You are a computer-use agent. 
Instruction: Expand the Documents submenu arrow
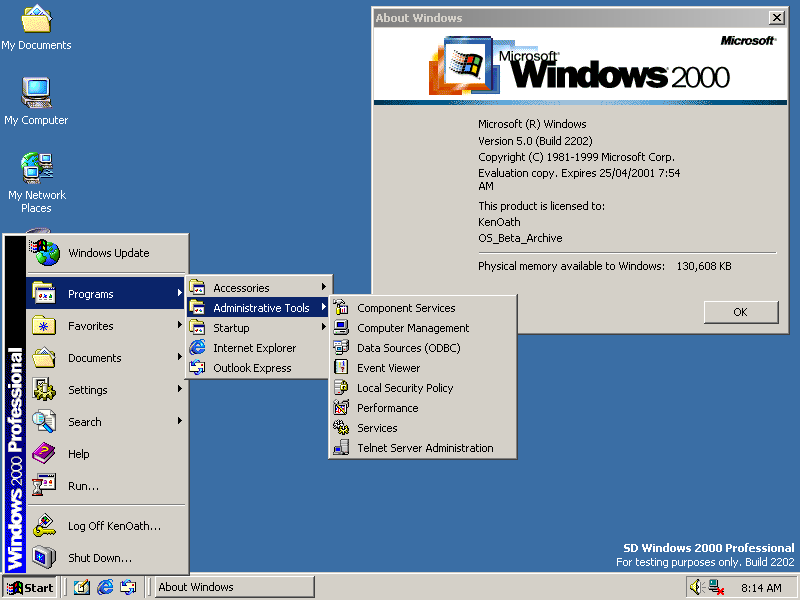pyautogui.click(x=180, y=357)
